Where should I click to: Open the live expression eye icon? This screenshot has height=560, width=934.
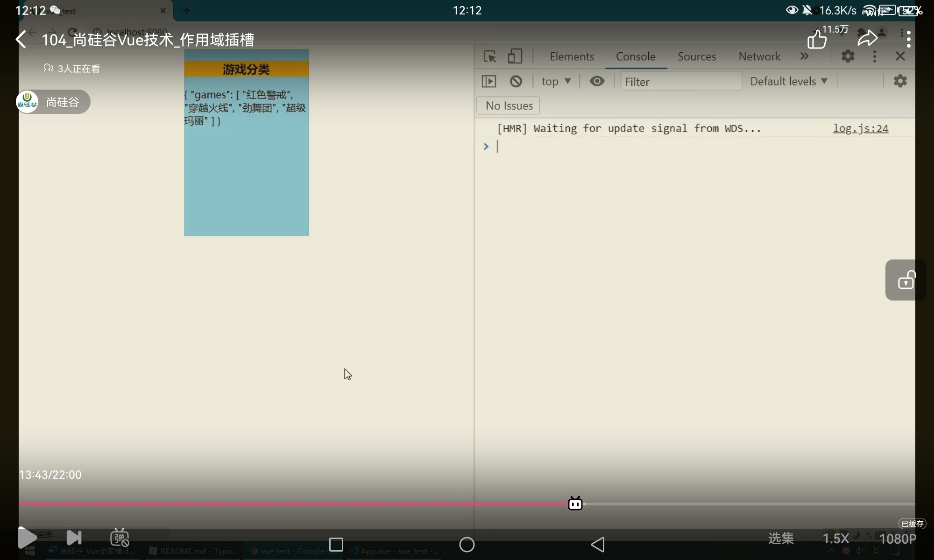[597, 82]
